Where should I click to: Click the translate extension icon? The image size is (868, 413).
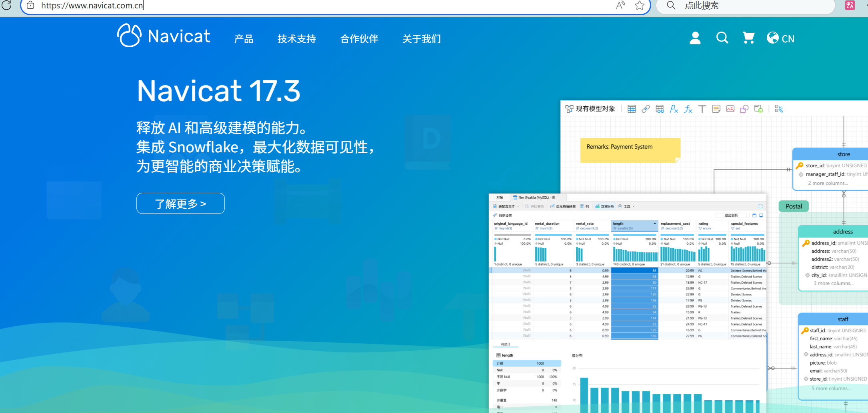click(850, 5)
